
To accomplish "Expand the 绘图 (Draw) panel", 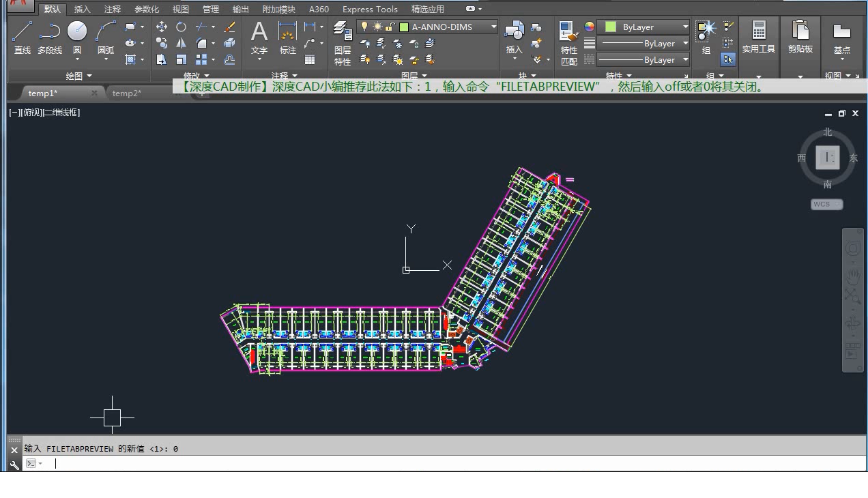I will point(79,76).
